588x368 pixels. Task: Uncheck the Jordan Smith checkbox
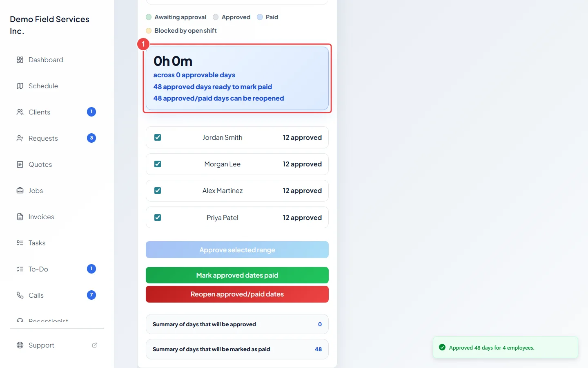click(158, 137)
